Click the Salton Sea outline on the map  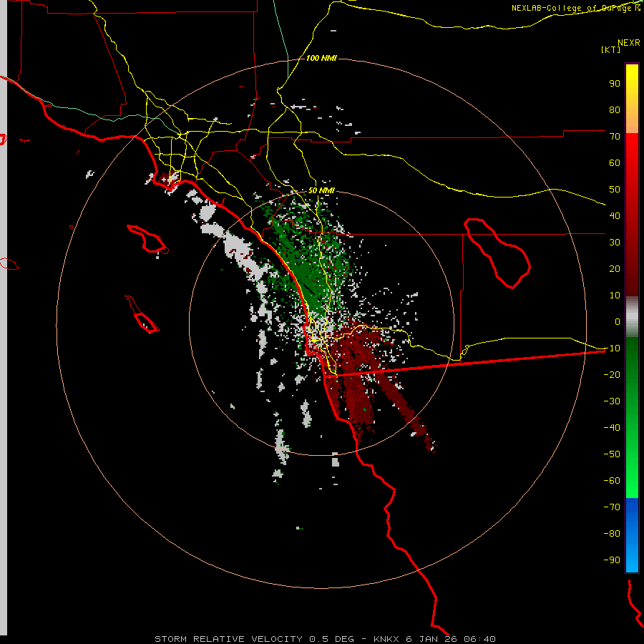click(x=497, y=253)
